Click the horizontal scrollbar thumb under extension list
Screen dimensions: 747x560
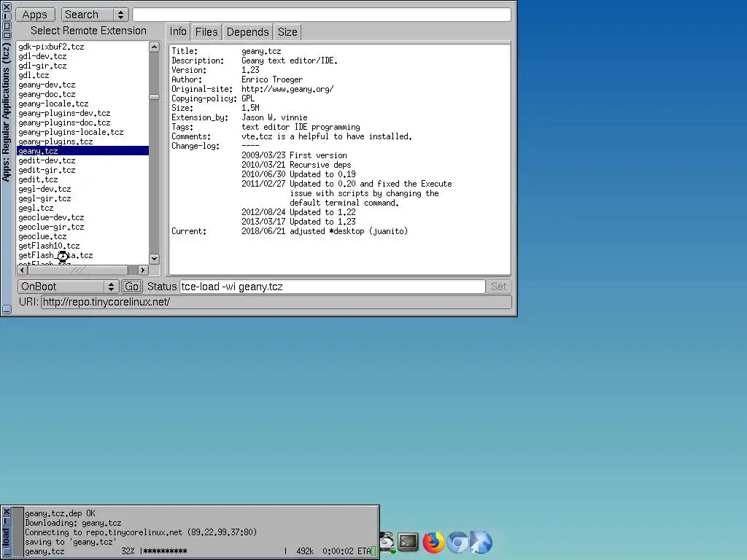coord(78,270)
